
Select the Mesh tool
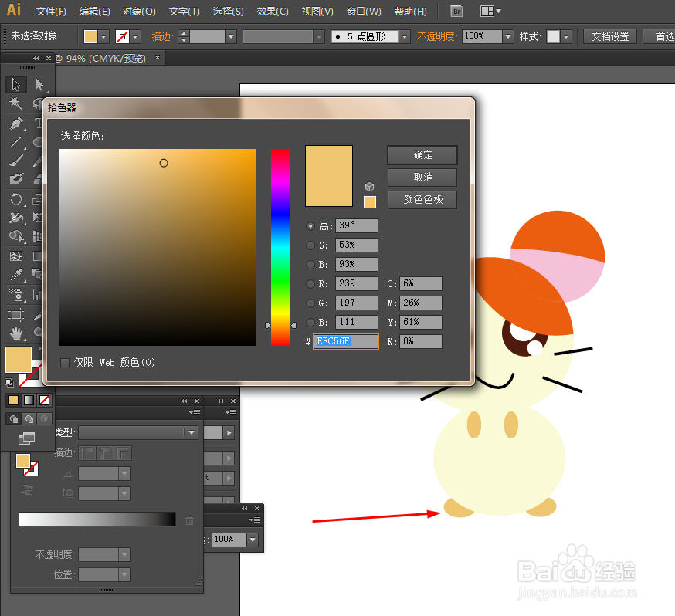[x=16, y=256]
